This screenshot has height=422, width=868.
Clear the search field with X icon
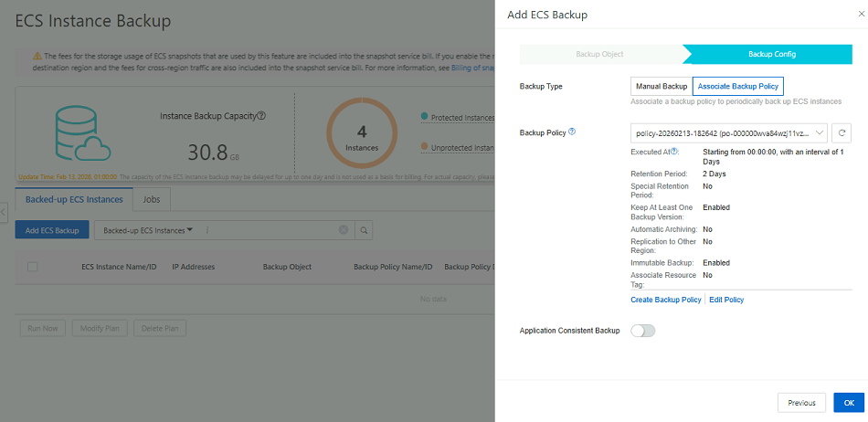pyautogui.click(x=344, y=230)
